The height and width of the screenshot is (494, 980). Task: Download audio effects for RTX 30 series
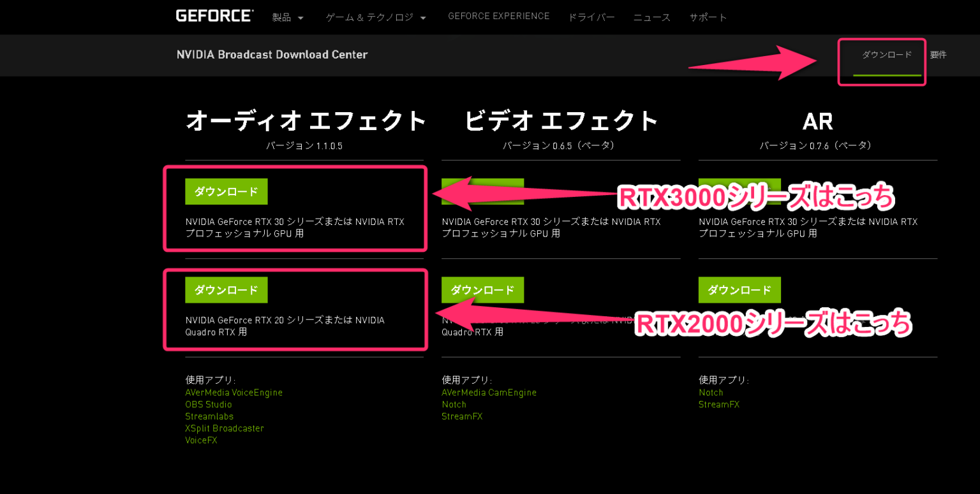click(x=226, y=191)
